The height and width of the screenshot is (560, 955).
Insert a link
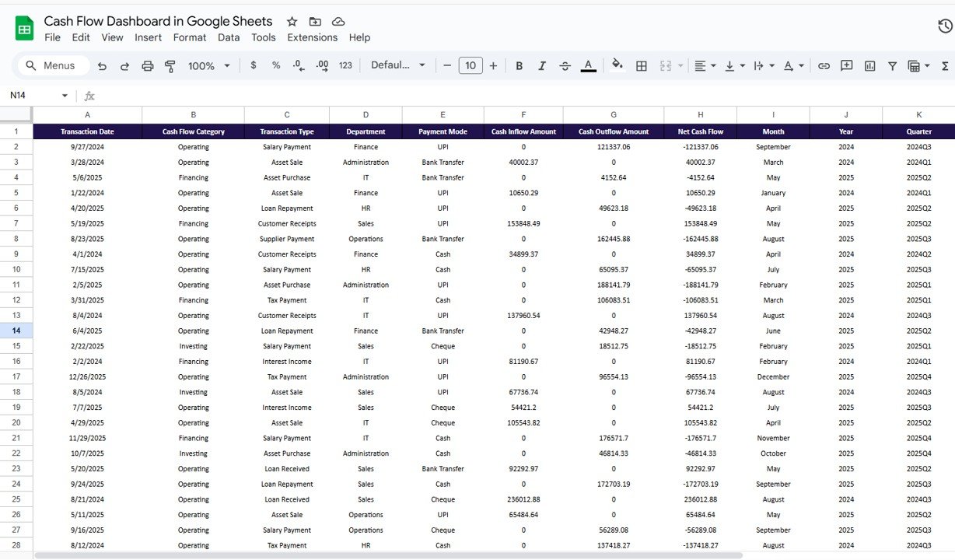click(x=824, y=65)
